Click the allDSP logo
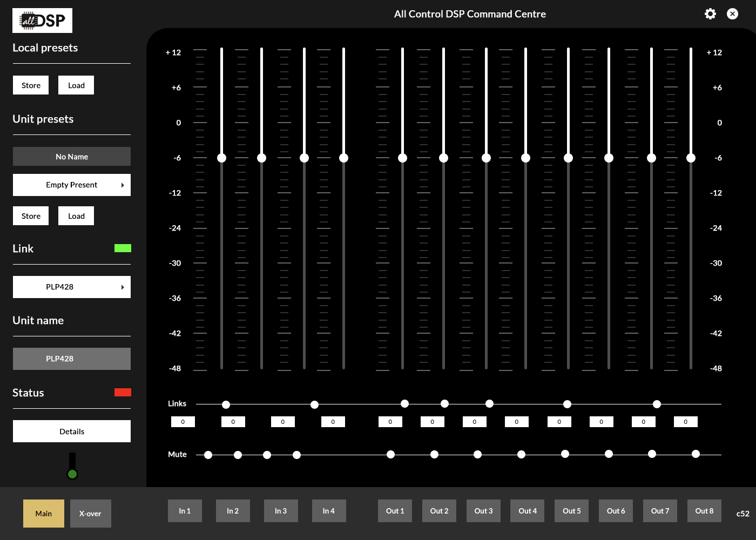The width and height of the screenshot is (756, 540). [x=42, y=21]
